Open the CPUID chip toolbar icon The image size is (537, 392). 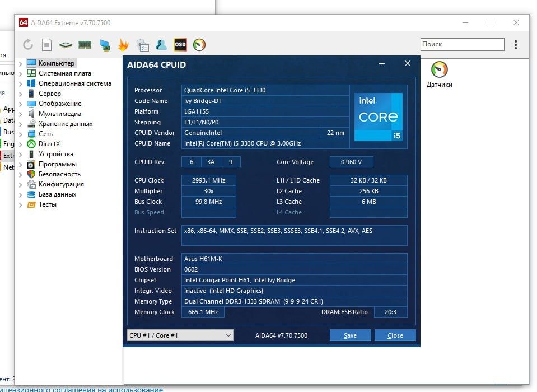66,45
